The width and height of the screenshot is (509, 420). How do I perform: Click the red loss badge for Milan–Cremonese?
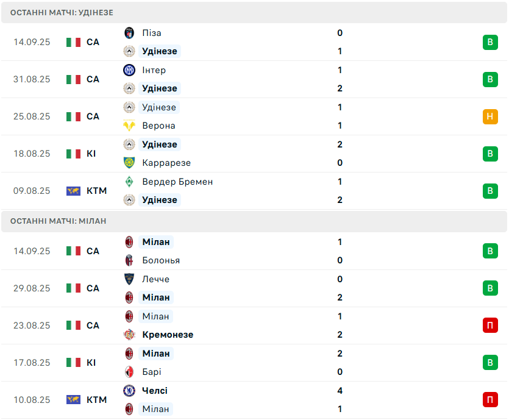tap(490, 326)
